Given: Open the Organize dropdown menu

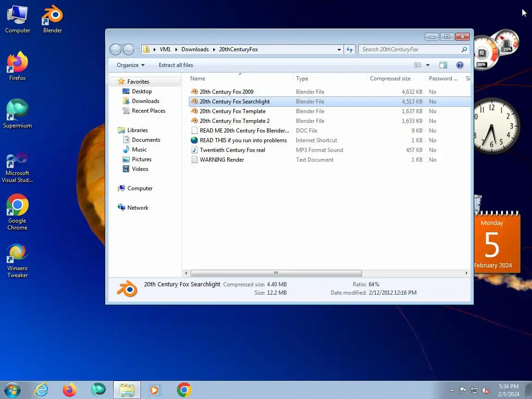Looking at the screenshot, I should click(x=131, y=65).
